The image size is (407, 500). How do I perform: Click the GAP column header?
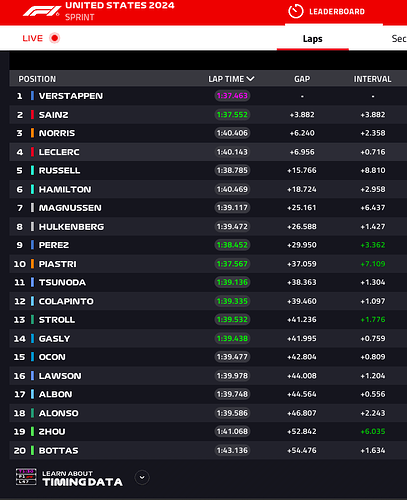coord(302,79)
